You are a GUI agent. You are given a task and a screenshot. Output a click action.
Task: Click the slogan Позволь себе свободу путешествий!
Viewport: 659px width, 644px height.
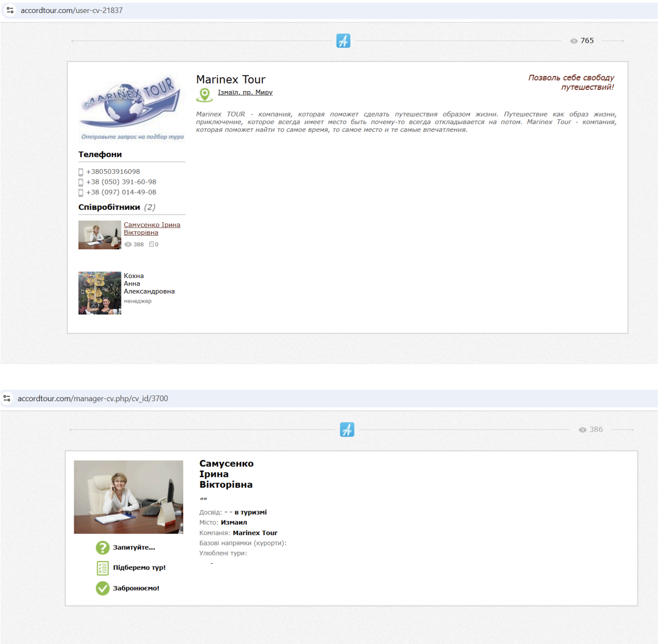click(x=571, y=82)
